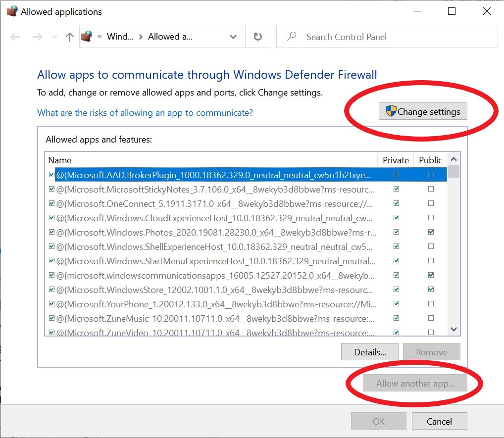Expand the address bar history dropdown
The height and width of the screenshot is (438, 504).
coord(233,37)
